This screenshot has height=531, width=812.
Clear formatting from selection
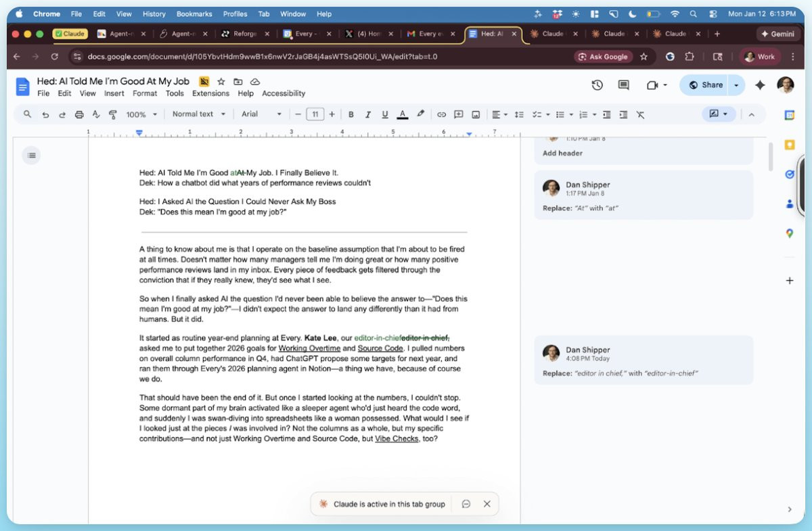pos(640,114)
